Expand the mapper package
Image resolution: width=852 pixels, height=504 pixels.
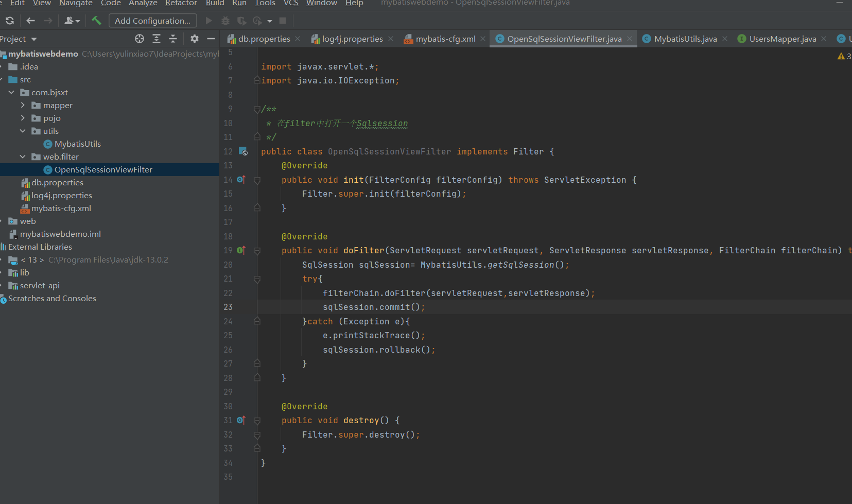pos(23,105)
